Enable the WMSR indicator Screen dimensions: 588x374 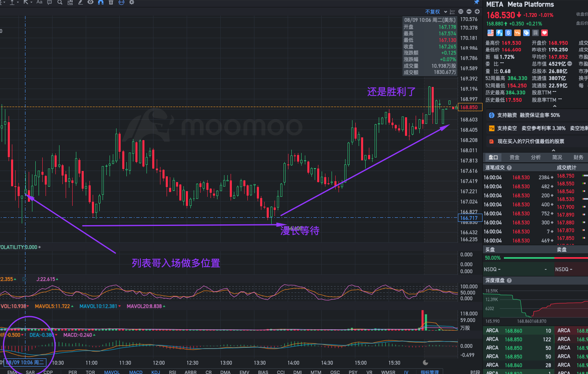click(x=388, y=372)
